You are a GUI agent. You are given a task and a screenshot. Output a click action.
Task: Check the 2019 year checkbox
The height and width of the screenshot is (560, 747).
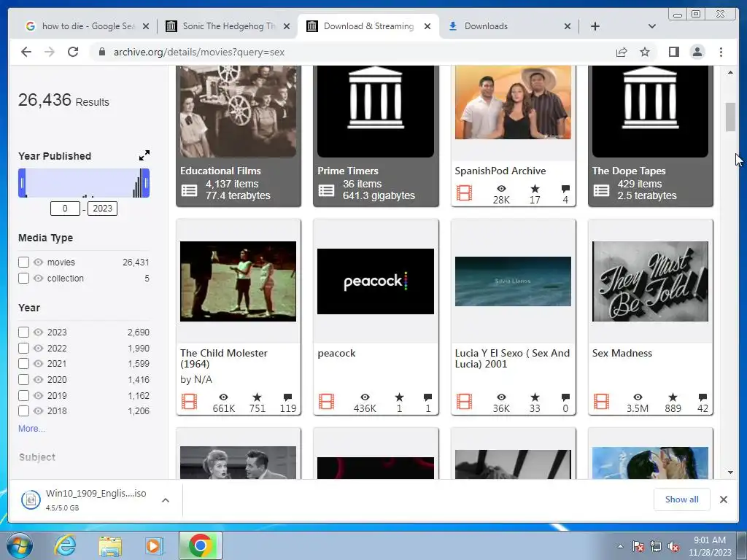click(x=23, y=395)
